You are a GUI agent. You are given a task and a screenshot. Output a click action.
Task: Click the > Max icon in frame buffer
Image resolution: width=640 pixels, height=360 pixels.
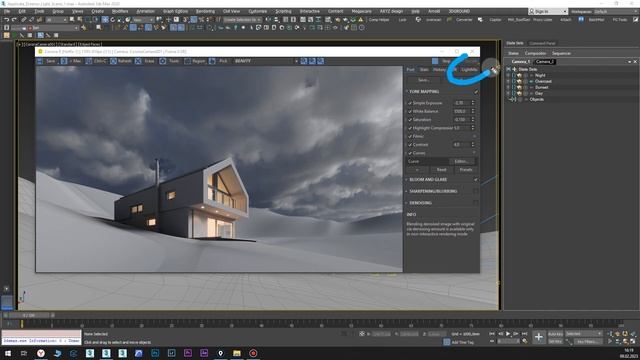(x=64, y=61)
